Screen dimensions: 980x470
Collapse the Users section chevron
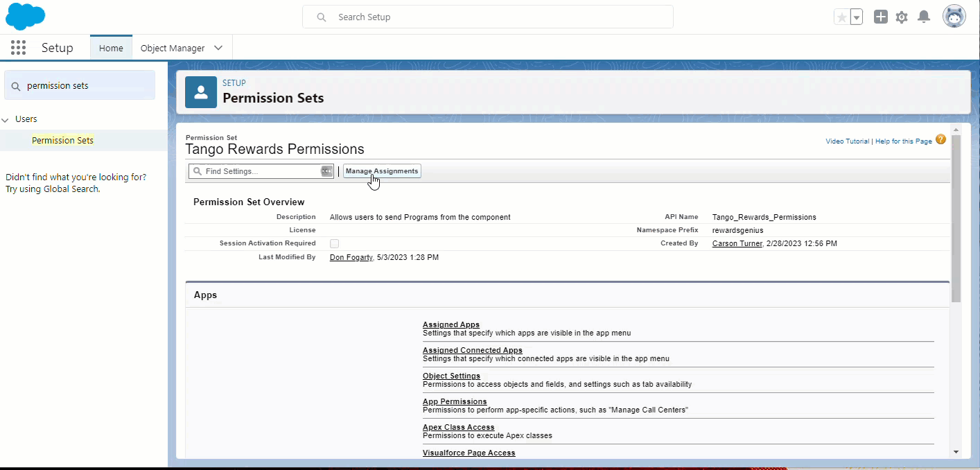(x=6, y=119)
